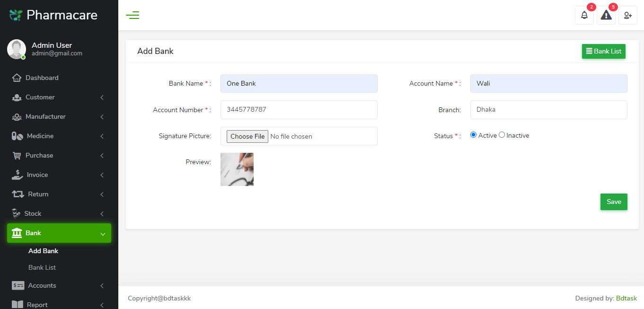Click the add user icon in header

(x=628, y=15)
